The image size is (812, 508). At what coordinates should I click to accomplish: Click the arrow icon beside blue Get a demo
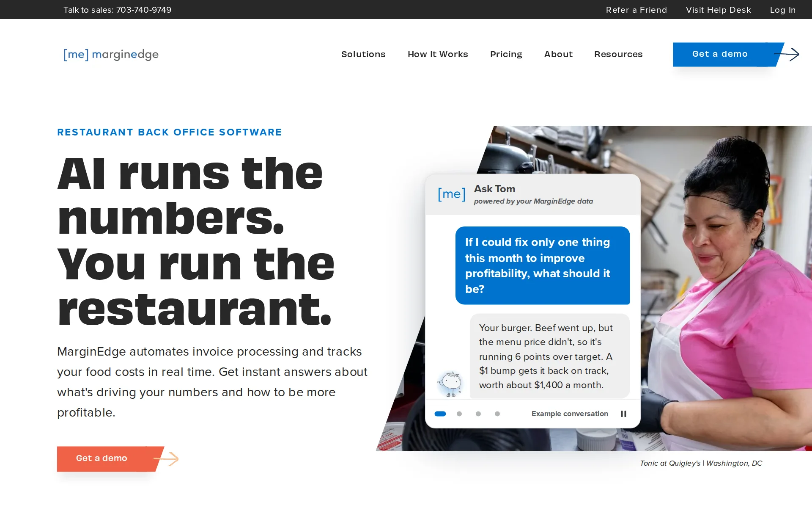tap(787, 54)
